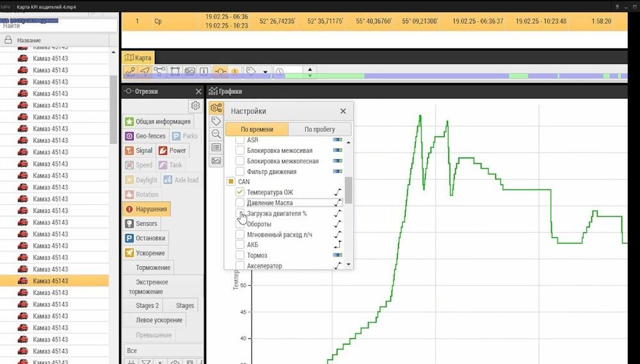Image resolution: width=640 pixels, height=364 pixels.
Task: Click the navigation arrow icon in map toolbar
Action: coord(145,72)
